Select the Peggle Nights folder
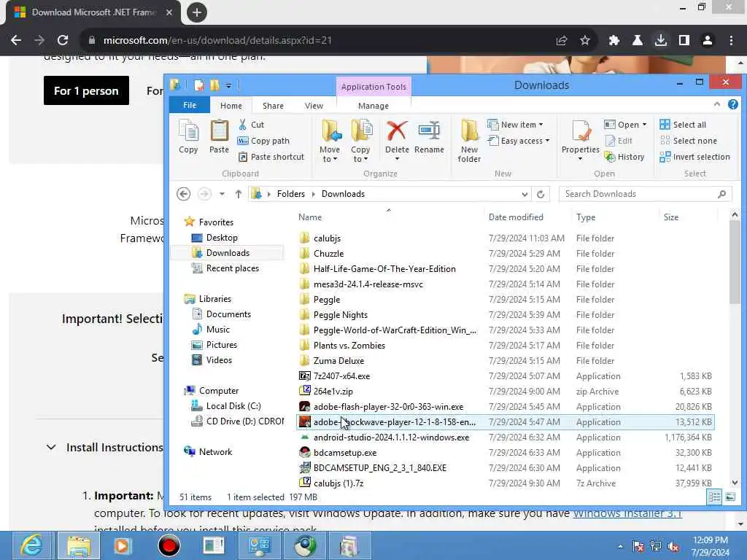Screen dimensions: 747x560 tap(341, 315)
